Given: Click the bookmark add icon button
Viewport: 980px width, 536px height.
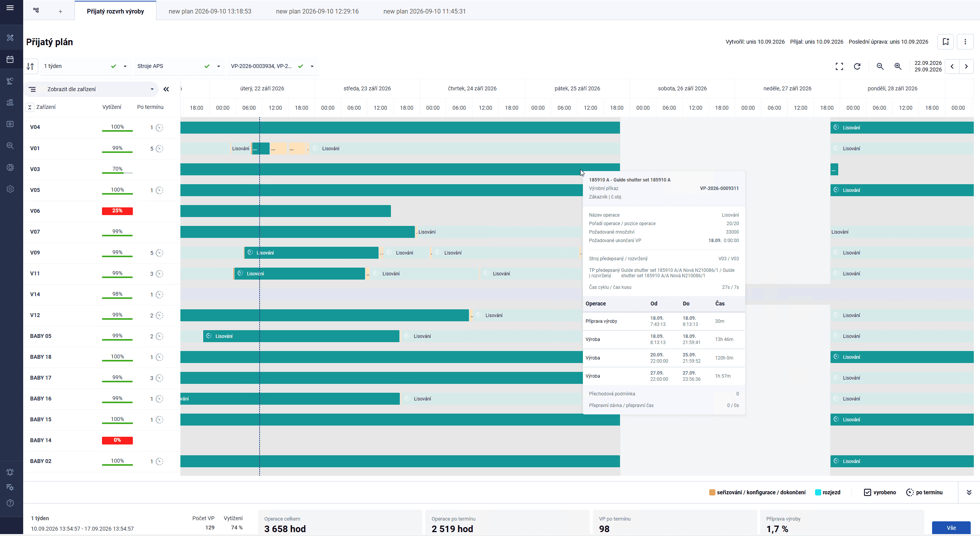Looking at the screenshot, I should coord(946,42).
